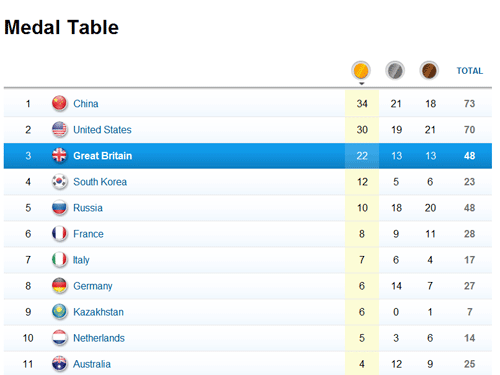The height and width of the screenshot is (375, 500).
Task: Click the United States flag icon
Action: pyautogui.click(x=59, y=129)
